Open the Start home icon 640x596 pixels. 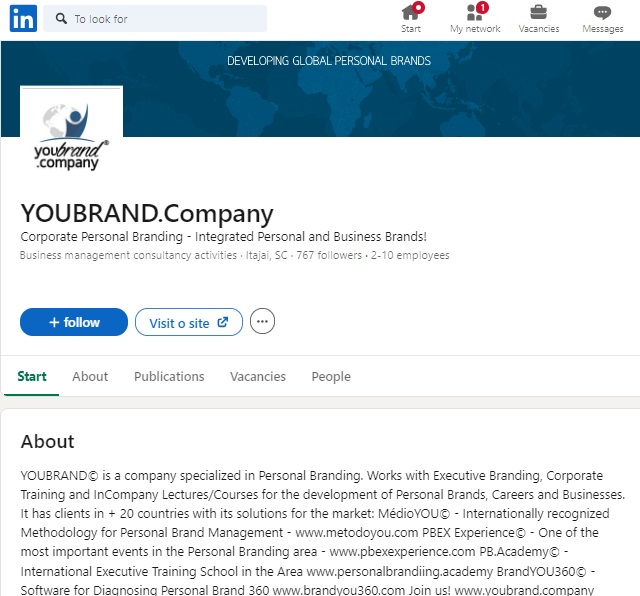point(411,13)
